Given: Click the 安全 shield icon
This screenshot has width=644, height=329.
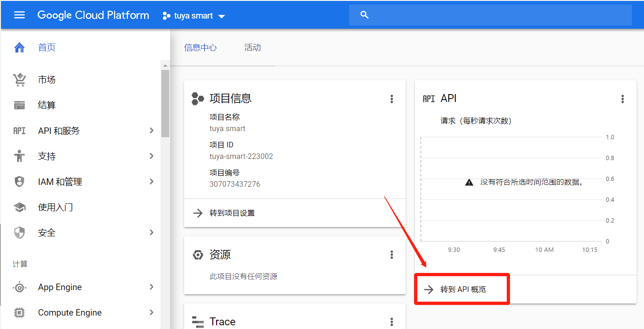Looking at the screenshot, I should [x=19, y=233].
